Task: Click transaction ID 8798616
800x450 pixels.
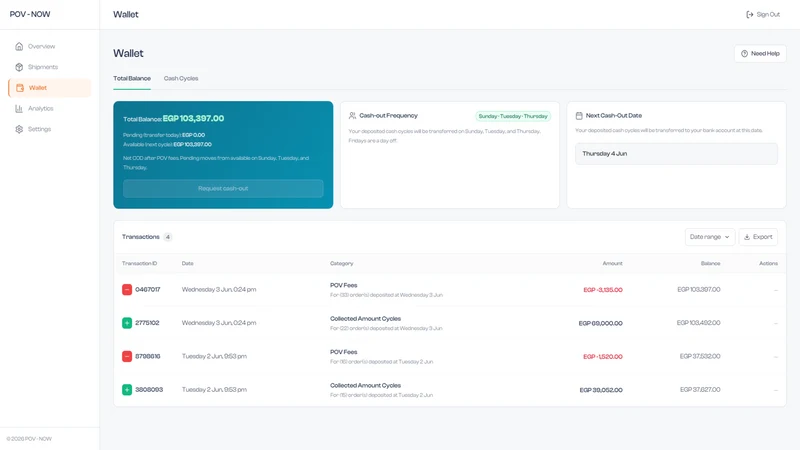Action: click(147, 356)
